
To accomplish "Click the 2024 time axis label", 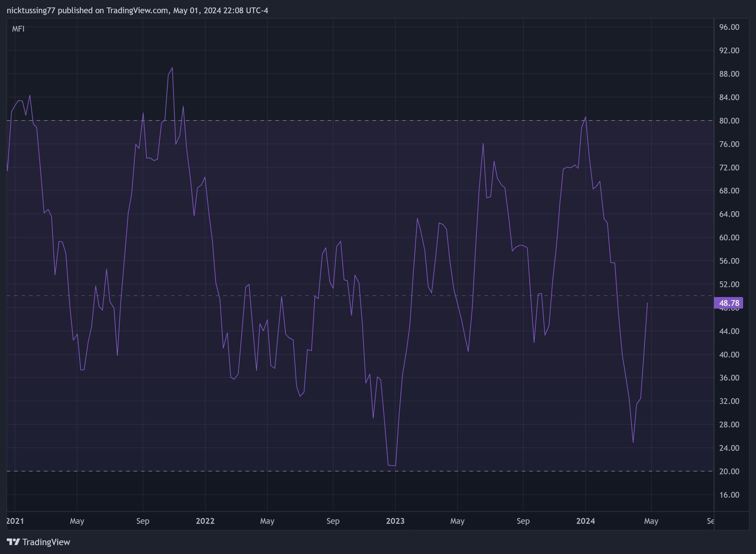I will point(585,521).
